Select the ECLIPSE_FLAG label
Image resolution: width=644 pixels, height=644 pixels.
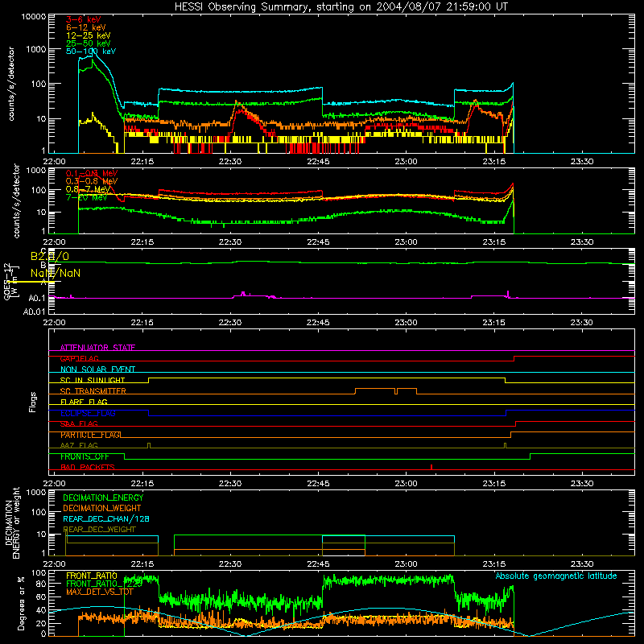pyautogui.click(x=88, y=413)
